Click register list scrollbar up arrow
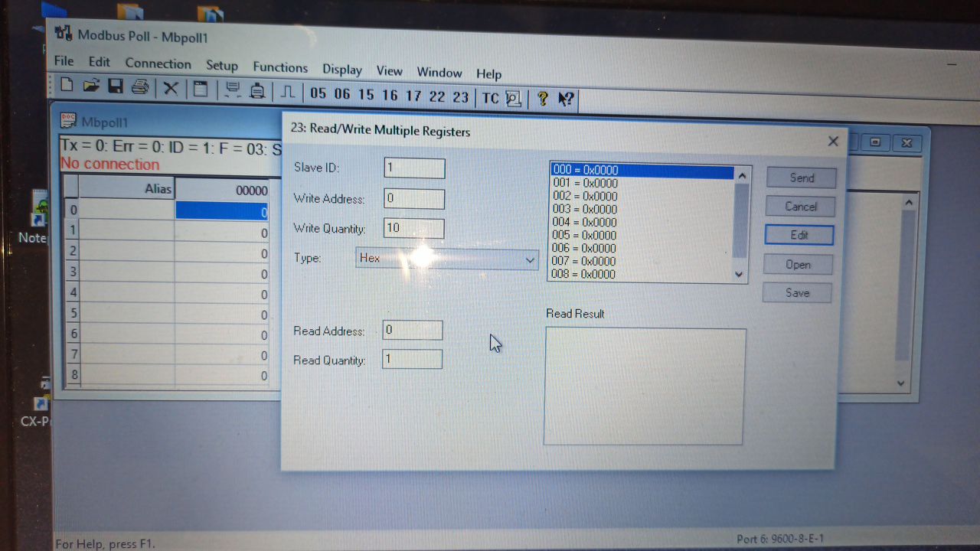Image resolution: width=980 pixels, height=551 pixels. 741,174
